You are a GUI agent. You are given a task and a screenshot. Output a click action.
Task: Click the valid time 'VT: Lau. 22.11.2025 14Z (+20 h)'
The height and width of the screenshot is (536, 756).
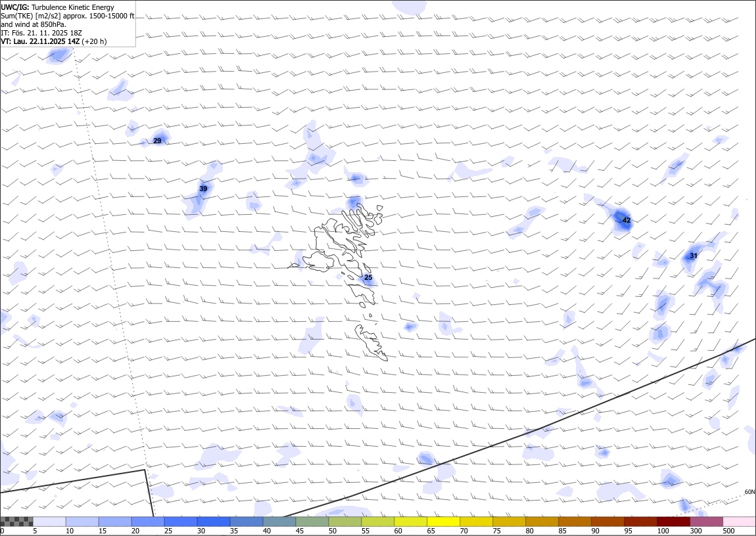pyautogui.click(x=54, y=41)
